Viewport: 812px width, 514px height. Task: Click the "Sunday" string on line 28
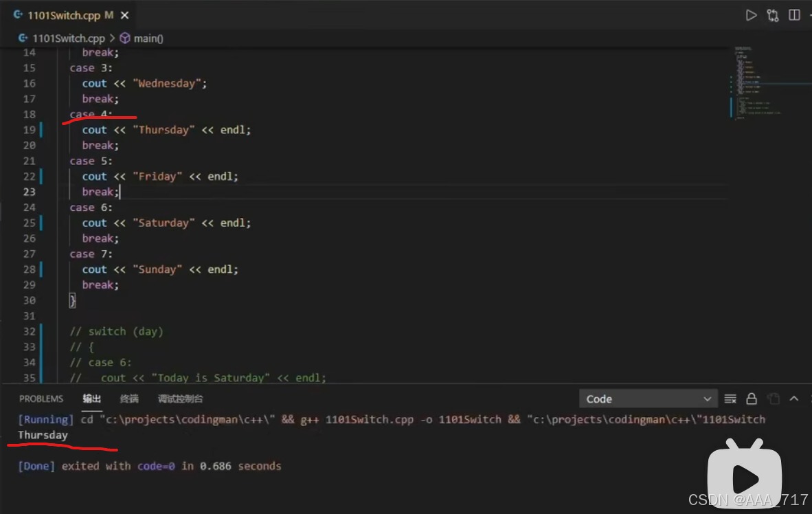tap(157, 269)
